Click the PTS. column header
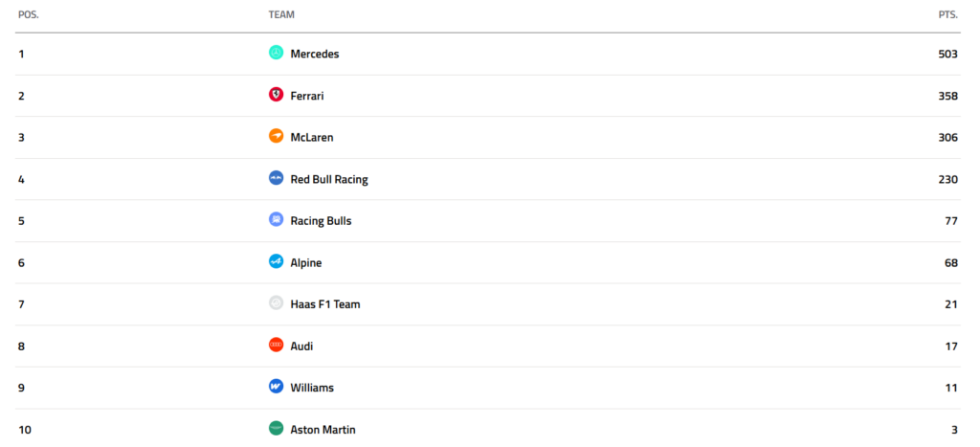 pos(948,14)
